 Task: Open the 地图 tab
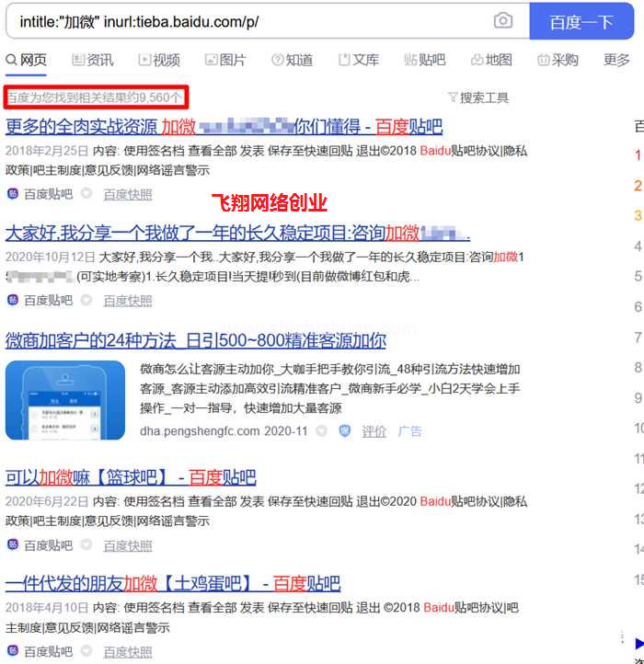[x=491, y=60]
